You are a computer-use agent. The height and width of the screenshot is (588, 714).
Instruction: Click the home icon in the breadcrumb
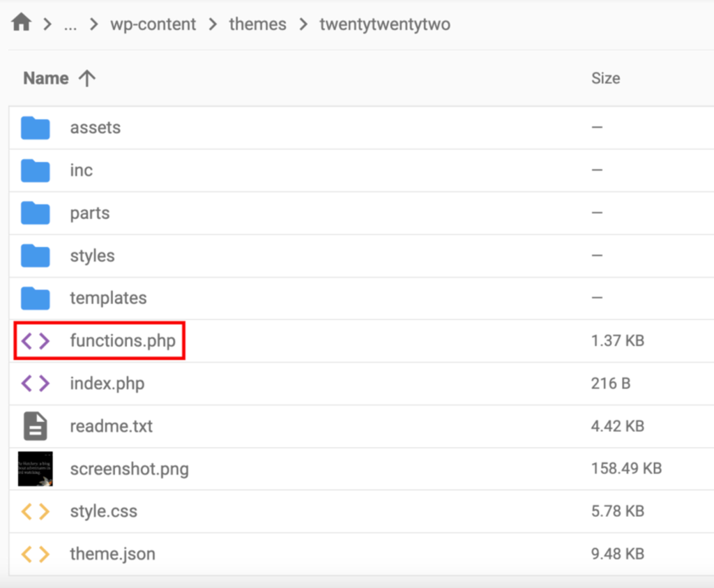pos(20,22)
